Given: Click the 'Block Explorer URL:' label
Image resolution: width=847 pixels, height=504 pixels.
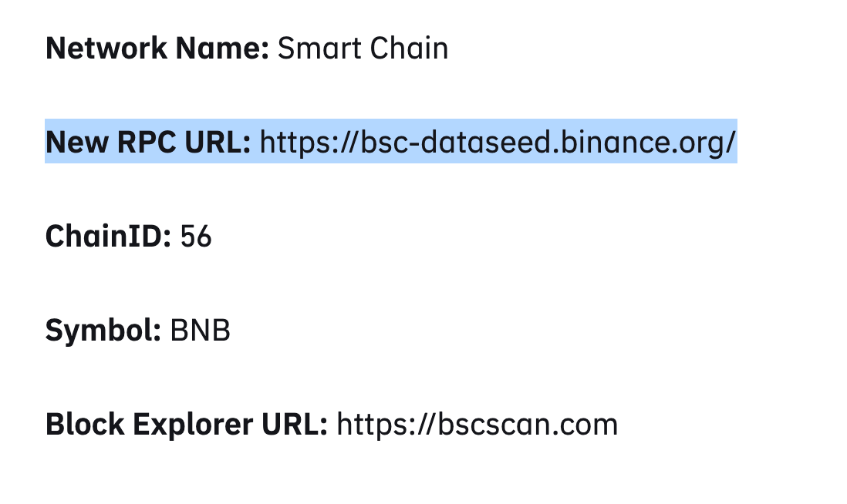Looking at the screenshot, I should point(187,424).
